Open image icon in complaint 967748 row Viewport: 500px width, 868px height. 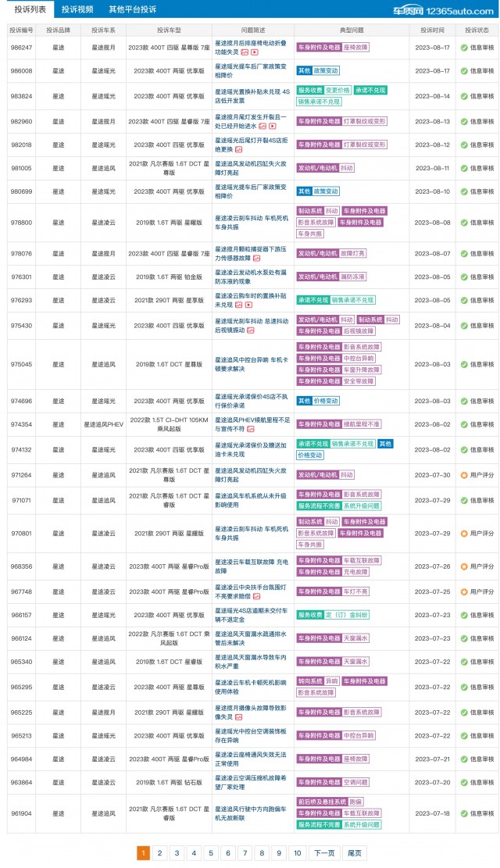[256, 596]
